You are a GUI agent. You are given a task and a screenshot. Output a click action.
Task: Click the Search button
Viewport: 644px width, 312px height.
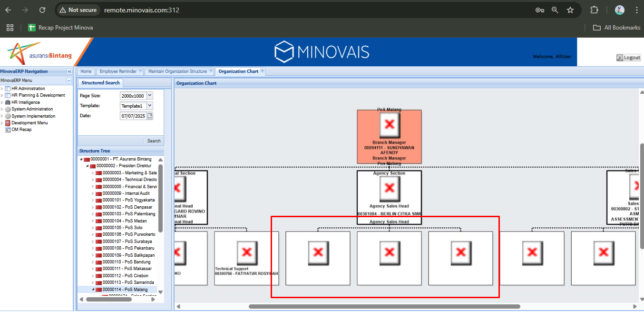pos(154,141)
